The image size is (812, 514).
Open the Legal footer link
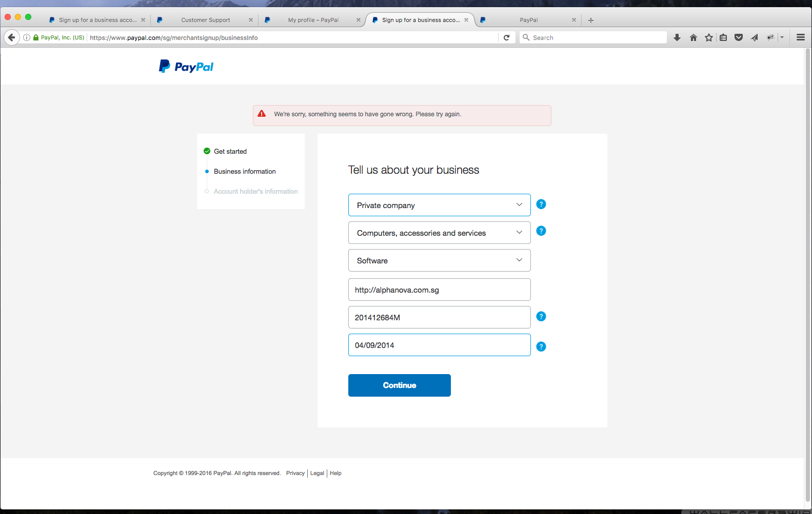[x=317, y=473]
